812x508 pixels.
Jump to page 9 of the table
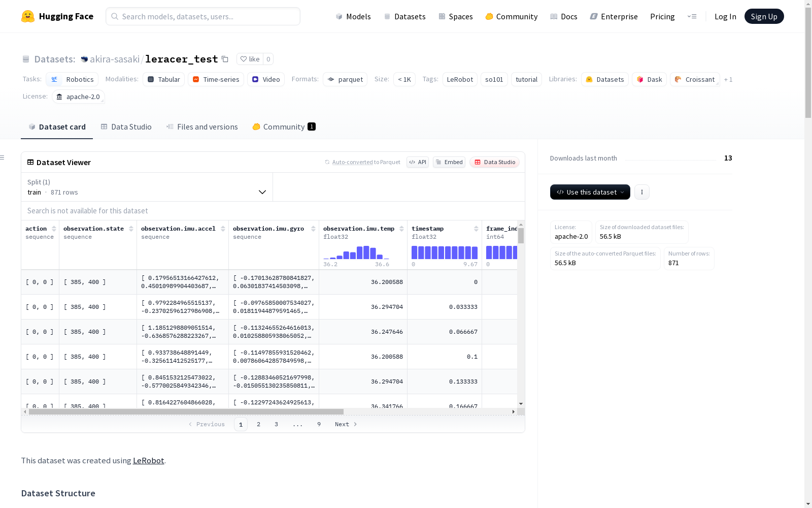319,424
